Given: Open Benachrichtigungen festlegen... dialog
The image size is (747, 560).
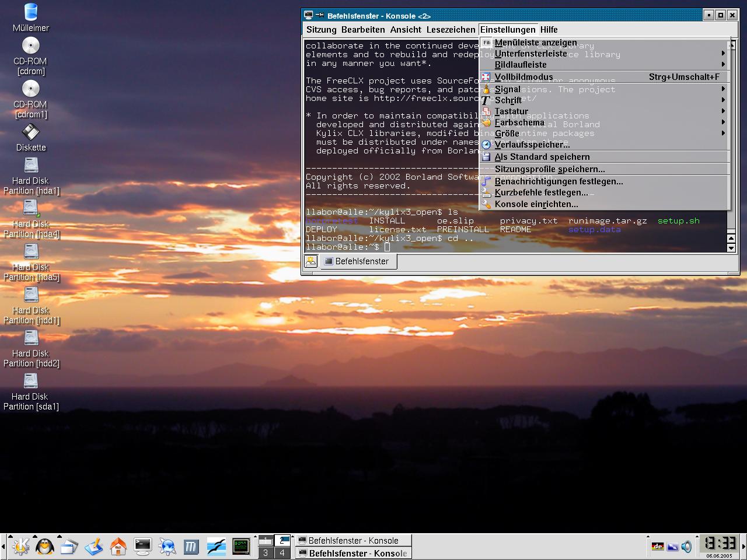Looking at the screenshot, I should 605,181.
